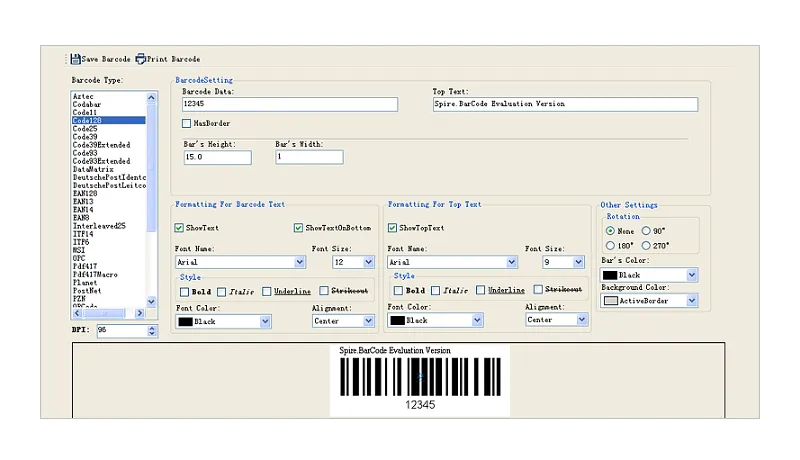800x460 pixels.
Task: Select DataMatrix barcode type
Action: click(109, 169)
